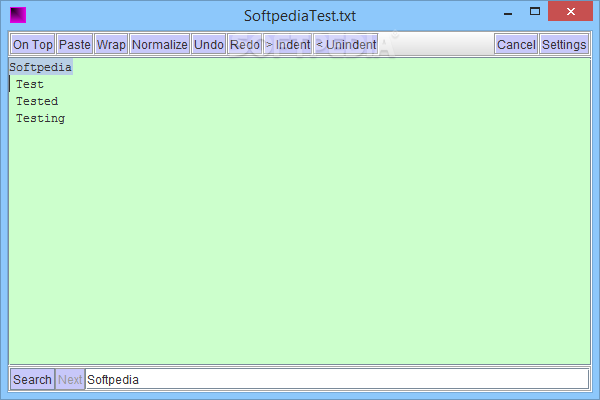
Task: Click the Unindent button
Action: pyautogui.click(x=346, y=44)
